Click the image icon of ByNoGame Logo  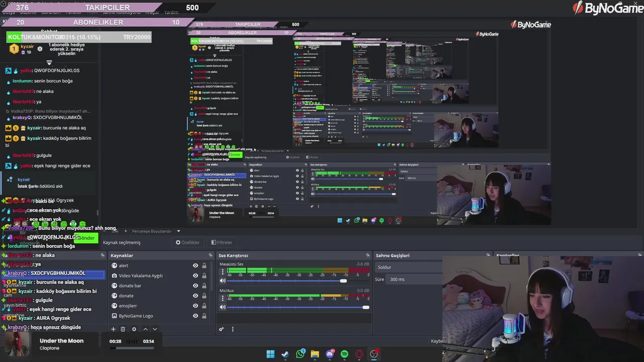(114, 316)
